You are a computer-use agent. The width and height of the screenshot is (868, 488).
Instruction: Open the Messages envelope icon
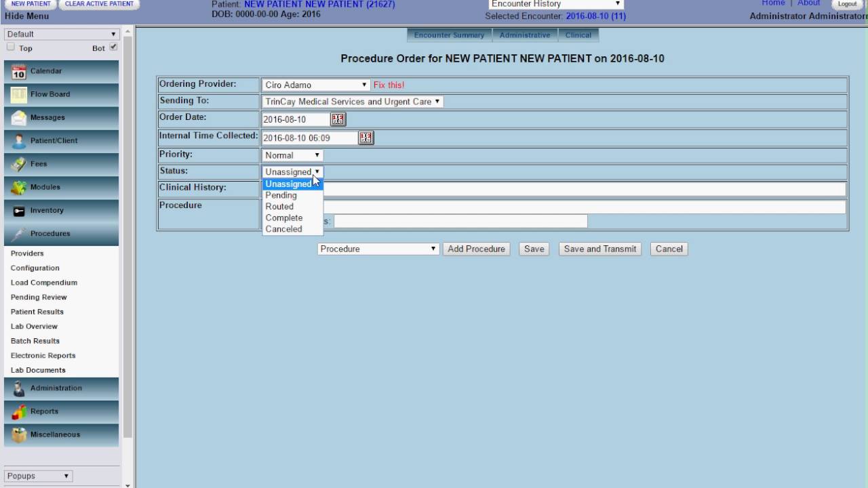click(19, 117)
